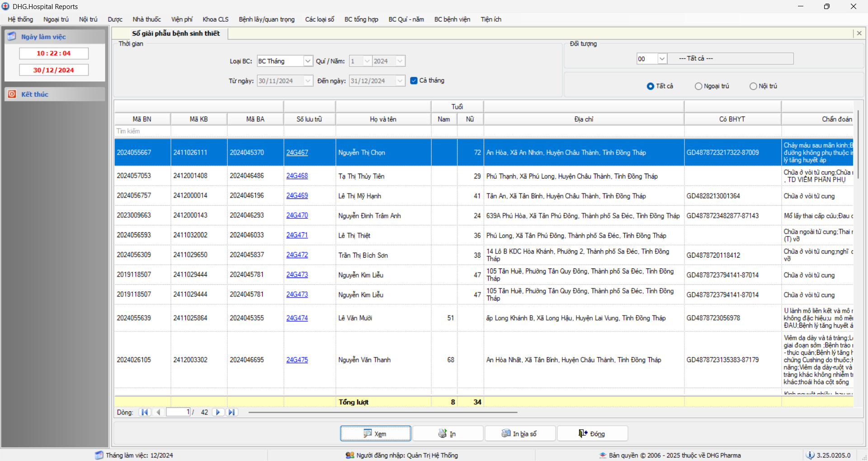Close the Sổ giải phẫu bệnh tab panel
868x461 pixels.
pos(859,33)
